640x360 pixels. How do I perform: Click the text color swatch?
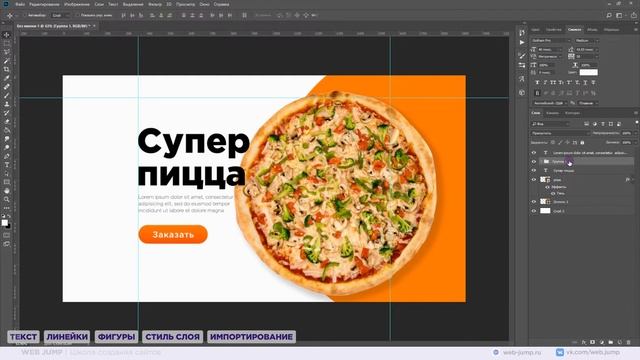(x=589, y=72)
